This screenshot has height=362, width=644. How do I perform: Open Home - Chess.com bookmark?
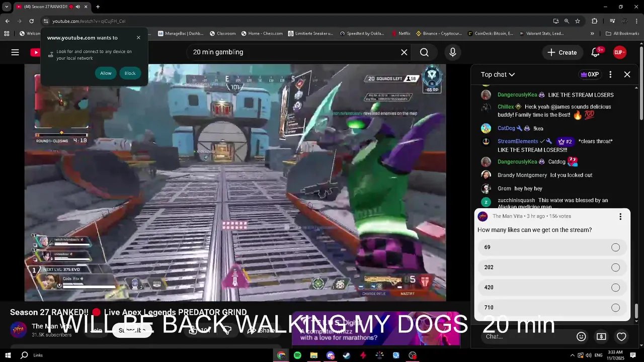[262, 34]
